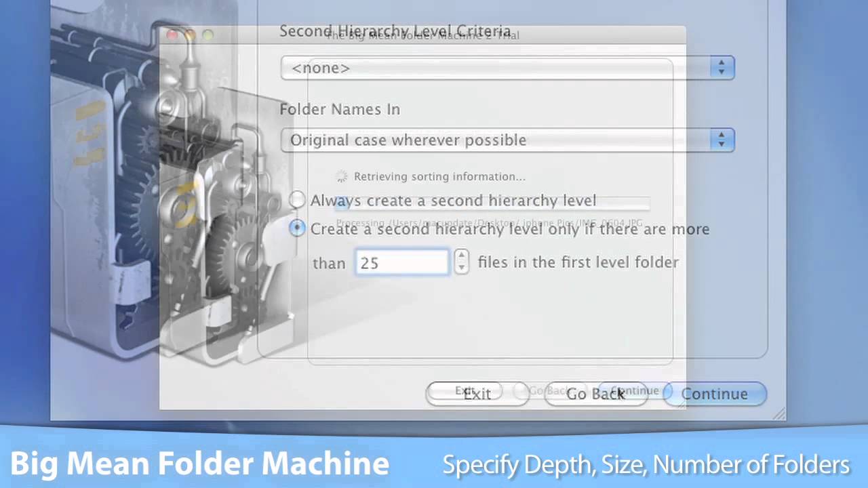Select Always create a second hierarchy level
This screenshot has height=488, width=868.
pyautogui.click(x=297, y=200)
